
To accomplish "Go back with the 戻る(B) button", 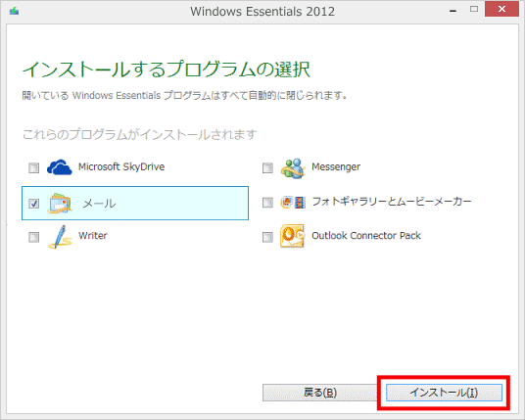I will 319,393.
